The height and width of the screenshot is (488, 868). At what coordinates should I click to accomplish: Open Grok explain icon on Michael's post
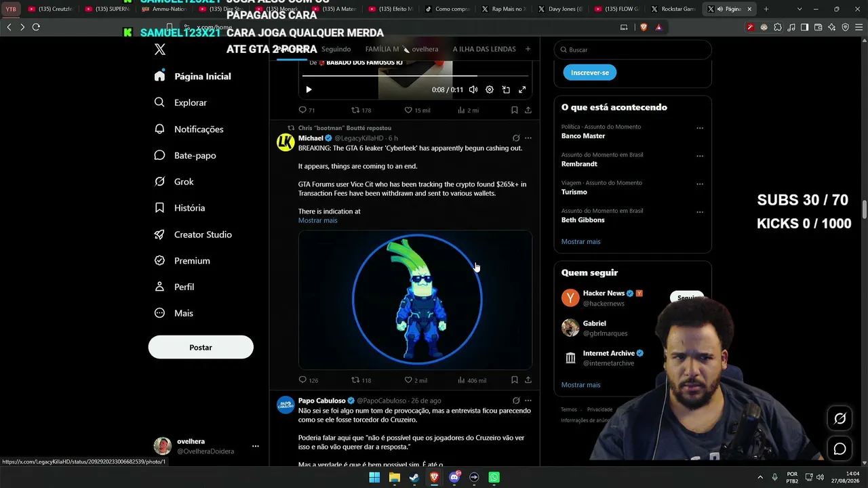516,138
